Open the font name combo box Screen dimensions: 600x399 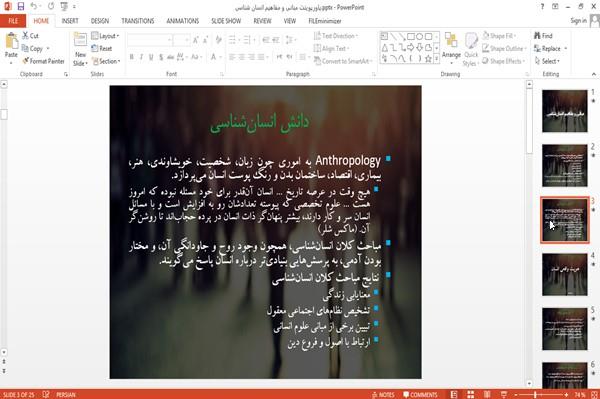[149, 40]
